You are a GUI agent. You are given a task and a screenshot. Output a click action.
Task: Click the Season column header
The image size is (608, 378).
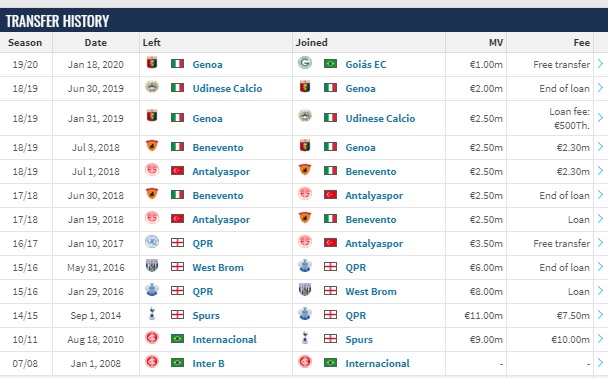pyautogui.click(x=25, y=42)
